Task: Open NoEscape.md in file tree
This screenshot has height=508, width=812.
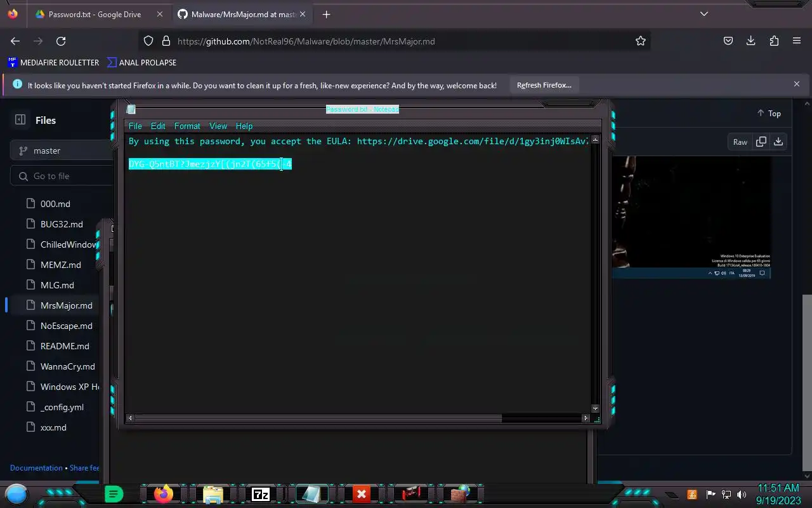Action: tap(66, 326)
